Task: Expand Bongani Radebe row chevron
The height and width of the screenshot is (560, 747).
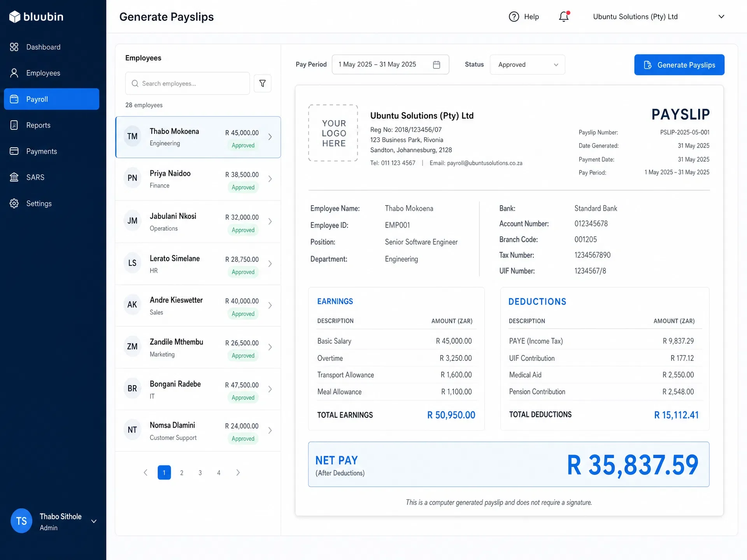Action: [x=270, y=389]
